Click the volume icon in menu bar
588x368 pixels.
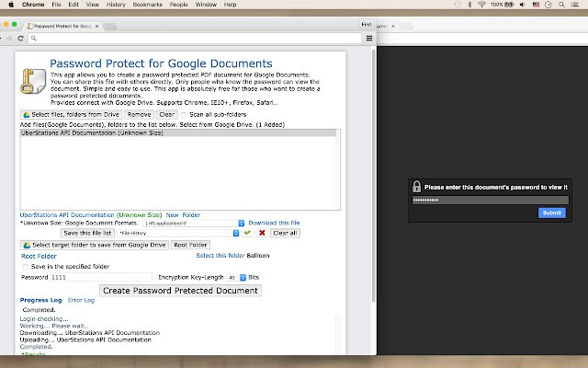click(523, 5)
